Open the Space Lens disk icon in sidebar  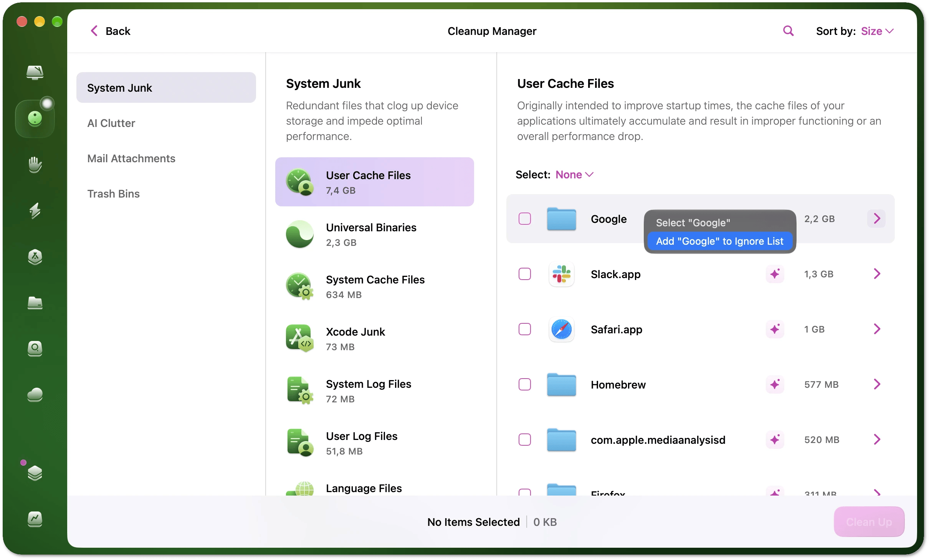pyautogui.click(x=35, y=349)
